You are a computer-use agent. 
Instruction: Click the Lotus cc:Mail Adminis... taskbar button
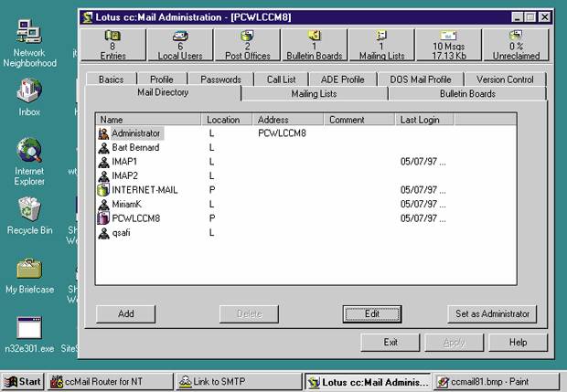pyautogui.click(x=369, y=382)
